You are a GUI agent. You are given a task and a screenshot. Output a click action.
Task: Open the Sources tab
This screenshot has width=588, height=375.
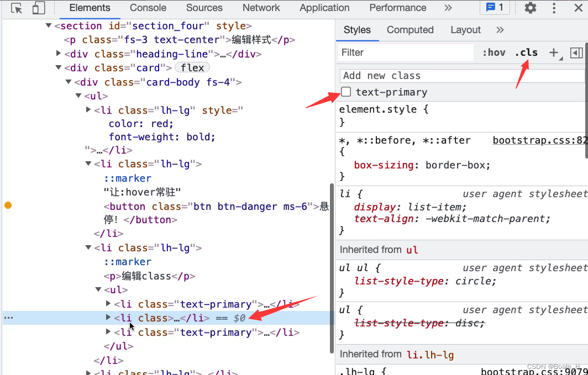(x=204, y=8)
